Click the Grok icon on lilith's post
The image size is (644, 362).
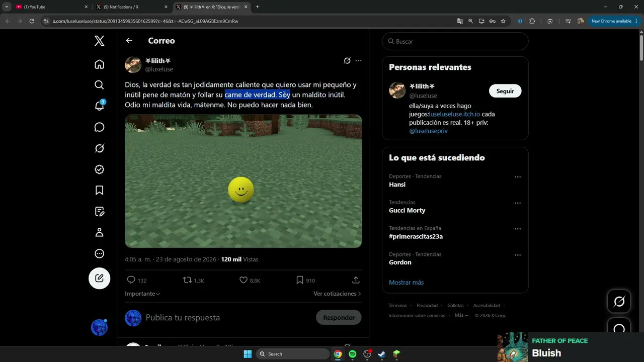tap(347, 61)
